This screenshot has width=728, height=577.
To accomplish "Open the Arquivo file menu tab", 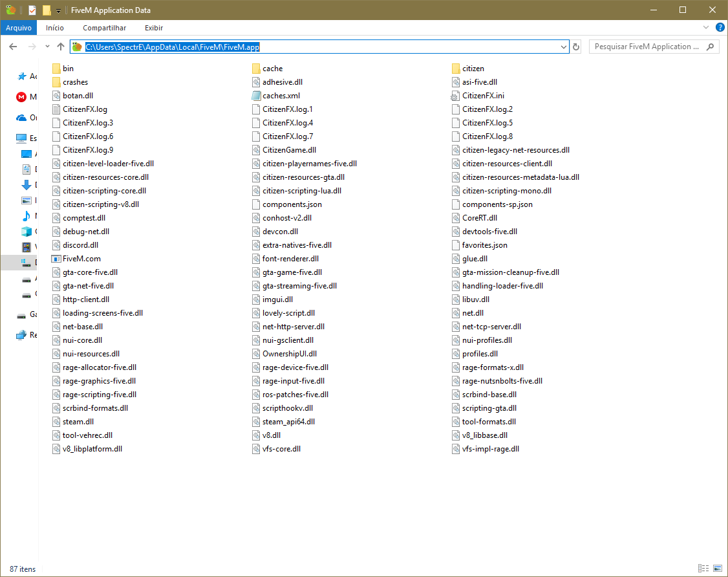I will [19, 28].
